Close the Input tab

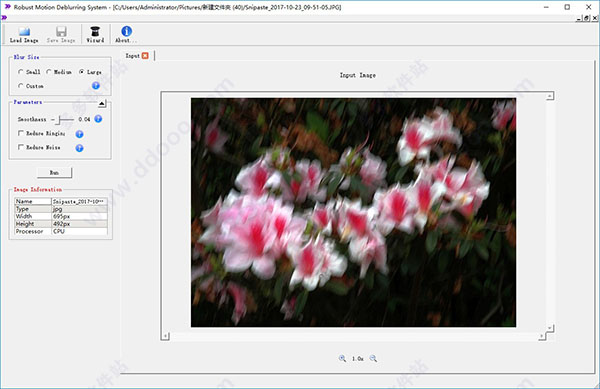tap(145, 55)
